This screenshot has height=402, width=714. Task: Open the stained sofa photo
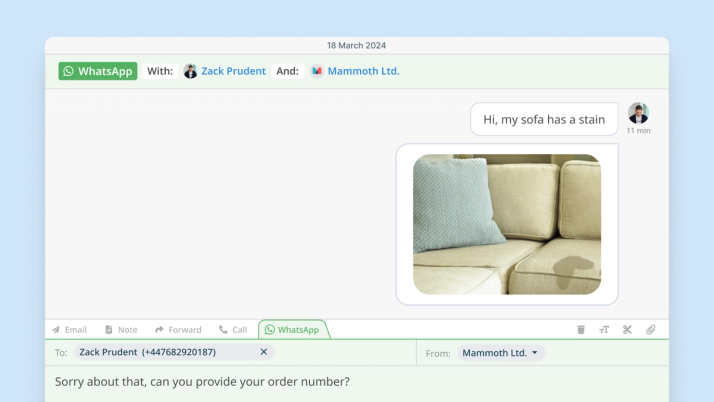[507, 224]
